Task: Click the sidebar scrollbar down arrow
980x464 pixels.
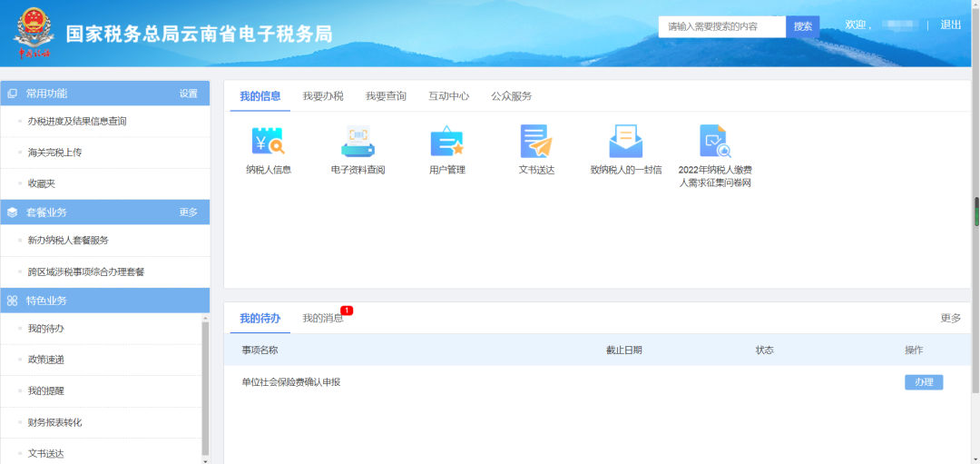Action: (206, 461)
